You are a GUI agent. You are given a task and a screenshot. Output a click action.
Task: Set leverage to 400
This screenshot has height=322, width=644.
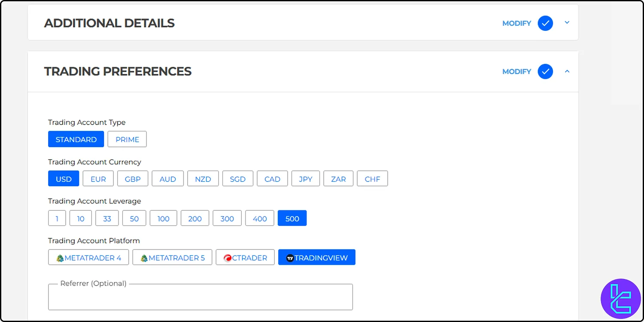[260, 218]
